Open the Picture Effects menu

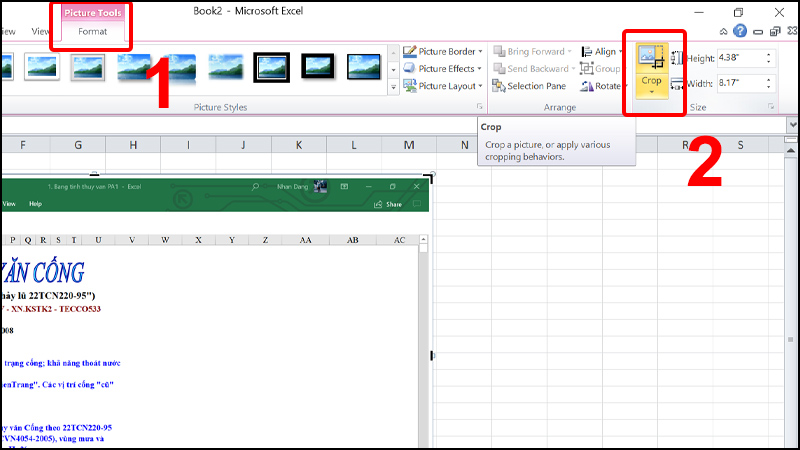pos(444,69)
